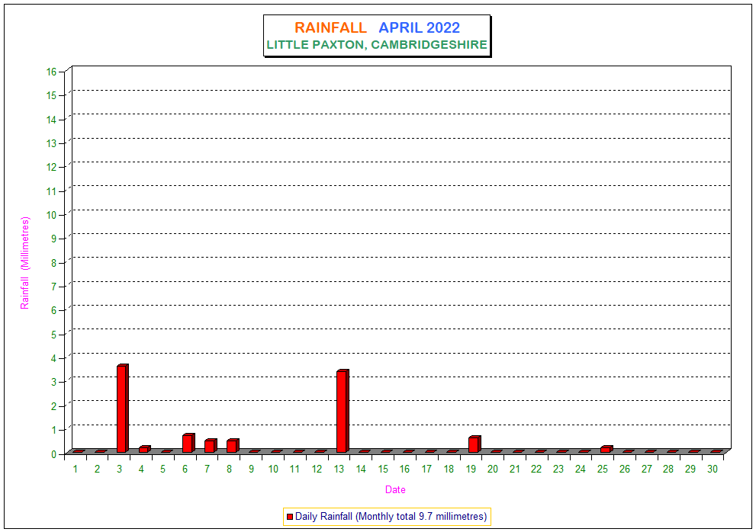Click the x-axis date label '5'
Image resolution: width=756 pixels, height=532 pixels.
pos(163,470)
